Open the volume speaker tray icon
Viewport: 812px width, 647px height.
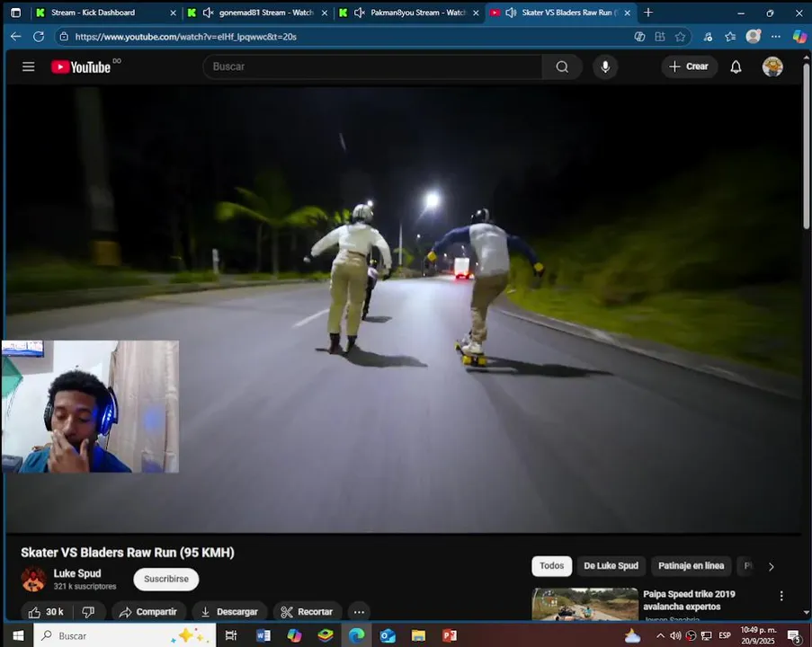pyautogui.click(x=675, y=635)
